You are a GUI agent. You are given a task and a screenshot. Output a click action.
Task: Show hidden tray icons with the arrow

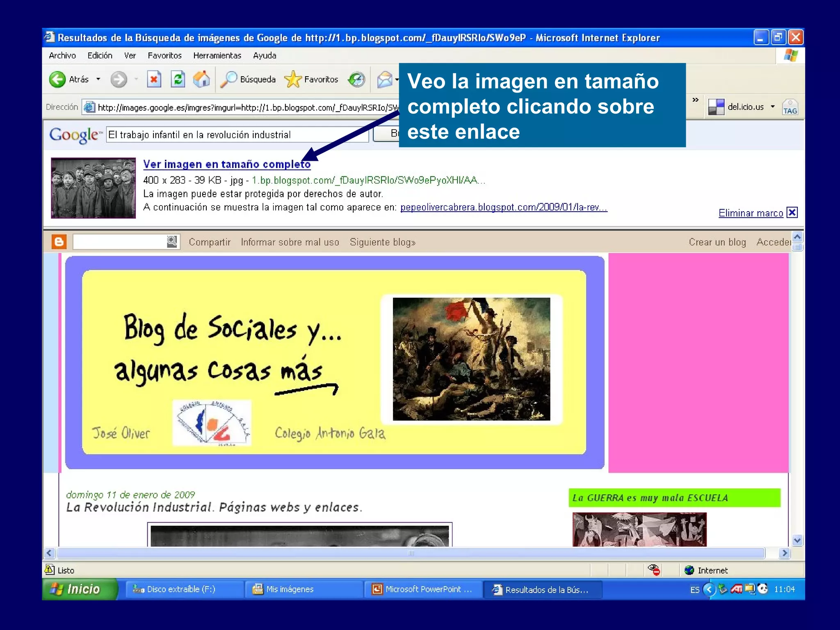[709, 589]
